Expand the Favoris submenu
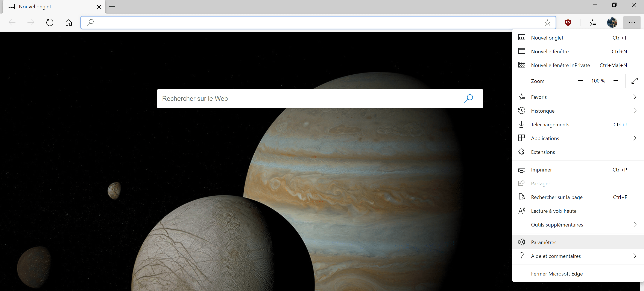Viewport: 644px width, 291px height. click(x=578, y=97)
